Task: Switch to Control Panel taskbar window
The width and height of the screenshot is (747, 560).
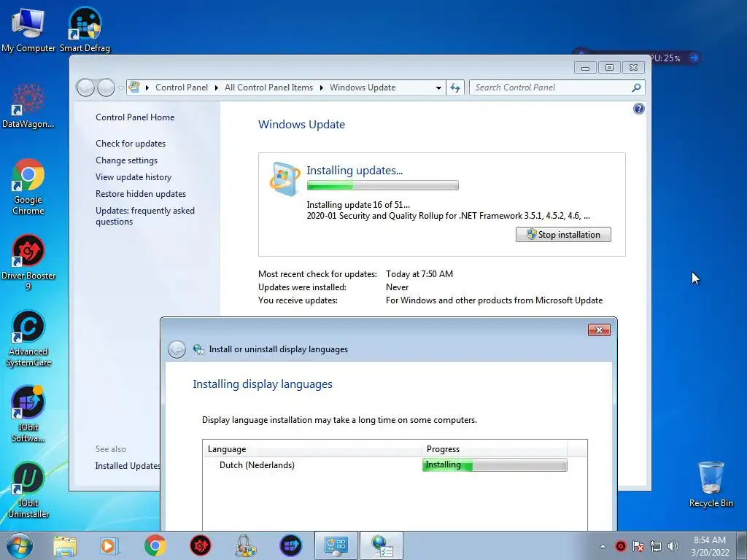Action: [336, 546]
